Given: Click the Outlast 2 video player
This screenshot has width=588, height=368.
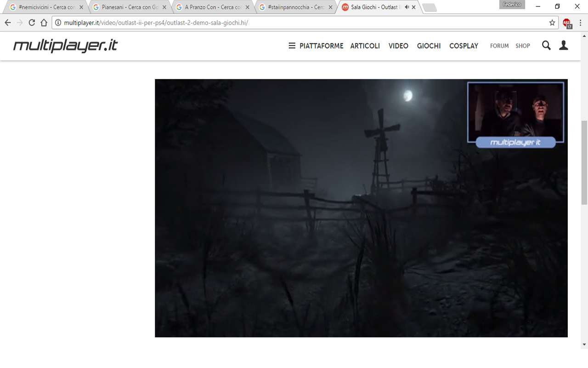Looking at the screenshot, I should [x=361, y=208].
